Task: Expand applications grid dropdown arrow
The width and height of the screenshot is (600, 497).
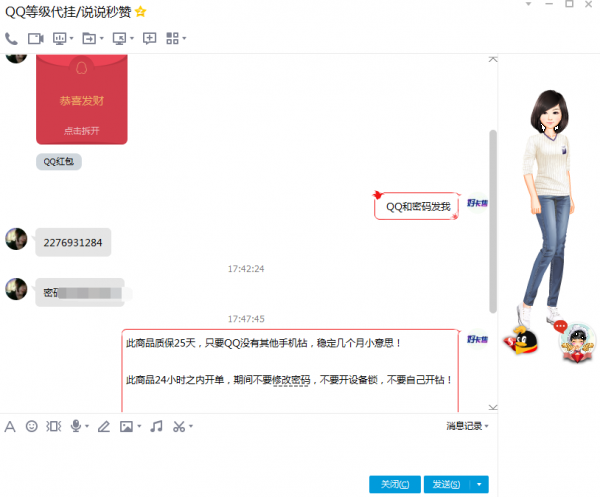Action: click(x=184, y=38)
